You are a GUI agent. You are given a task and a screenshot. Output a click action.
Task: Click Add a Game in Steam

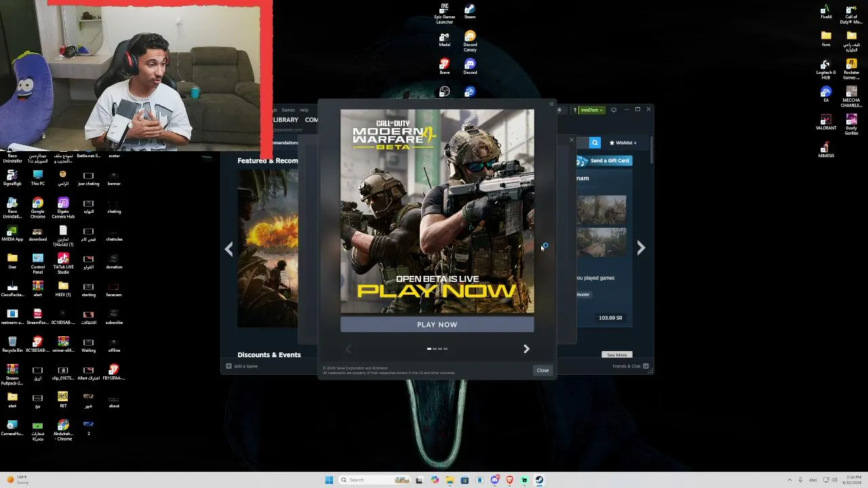click(242, 366)
